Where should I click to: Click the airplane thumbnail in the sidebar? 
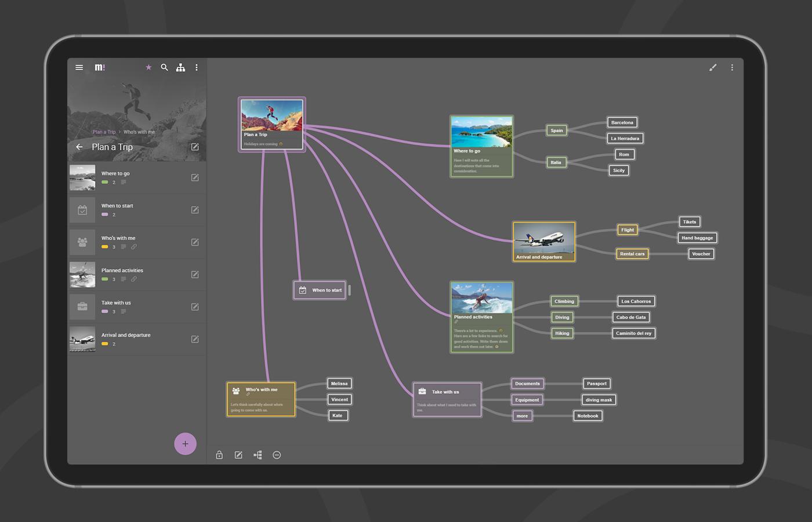click(x=82, y=339)
